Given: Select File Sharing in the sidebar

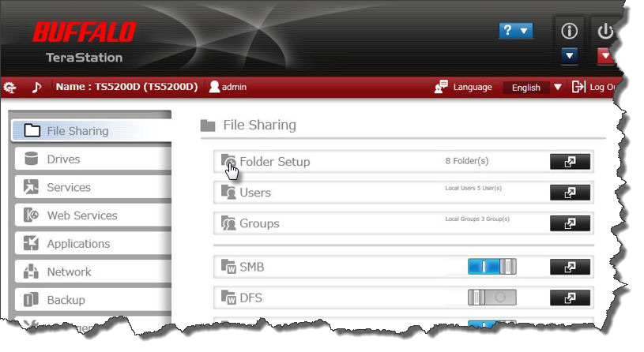Looking at the screenshot, I should pyautogui.click(x=92, y=131).
